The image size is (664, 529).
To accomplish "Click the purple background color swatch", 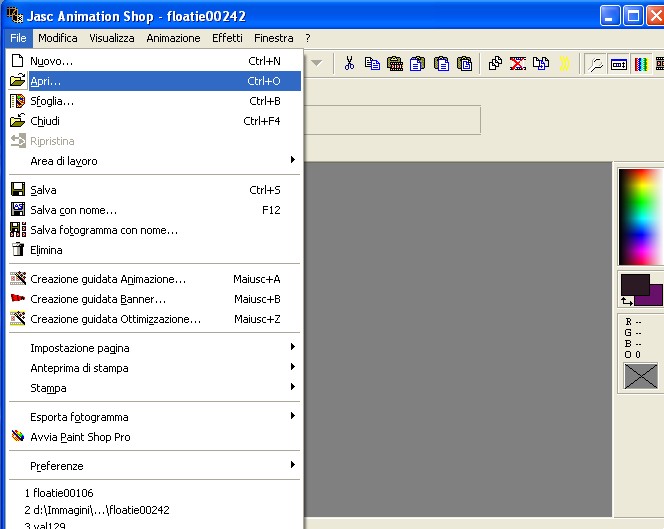I will [656, 295].
